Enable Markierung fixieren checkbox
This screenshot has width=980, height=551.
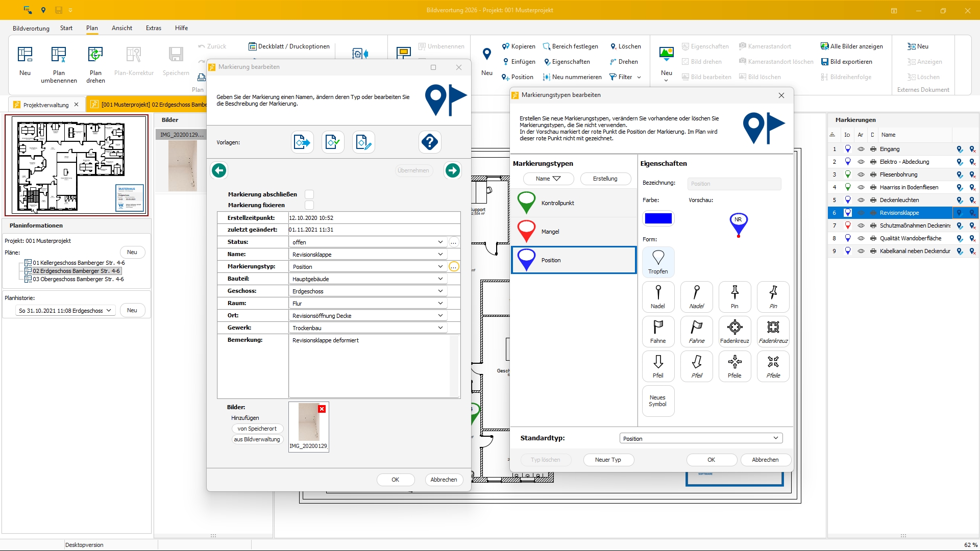pos(309,205)
